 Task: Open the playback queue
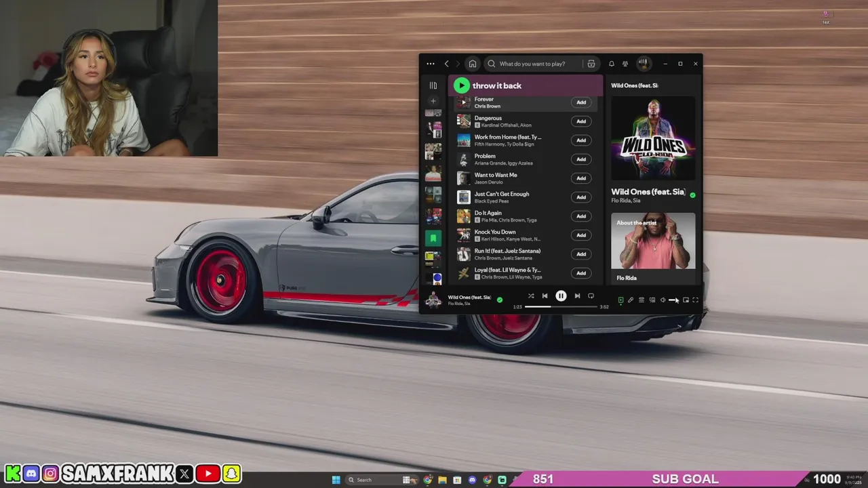click(642, 300)
